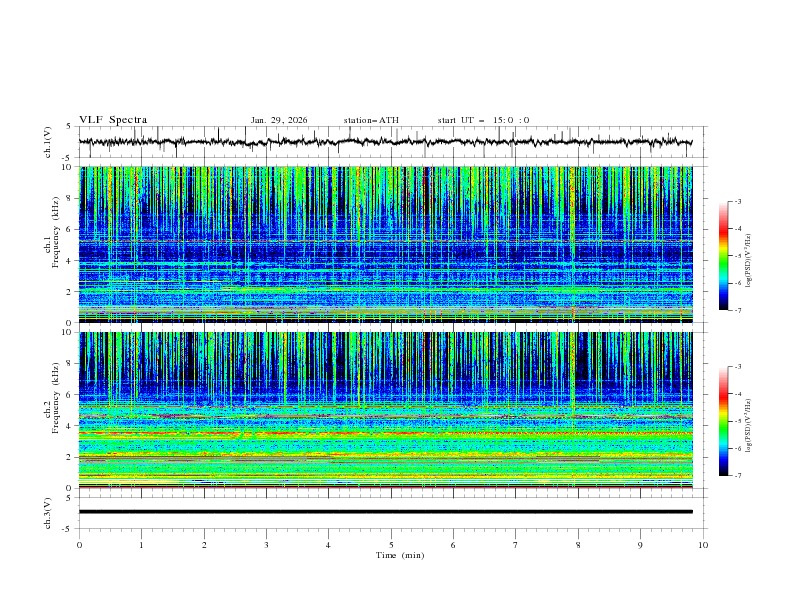Click the lower ch.2 spectrogram panel
This screenshot has height=612, width=792.
pos(385,409)
